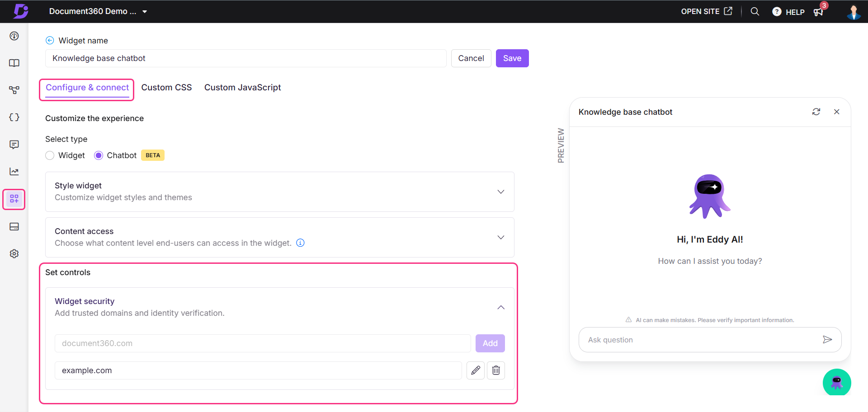Click the Save button
This screenshot has width=868, height=412.
512,58
